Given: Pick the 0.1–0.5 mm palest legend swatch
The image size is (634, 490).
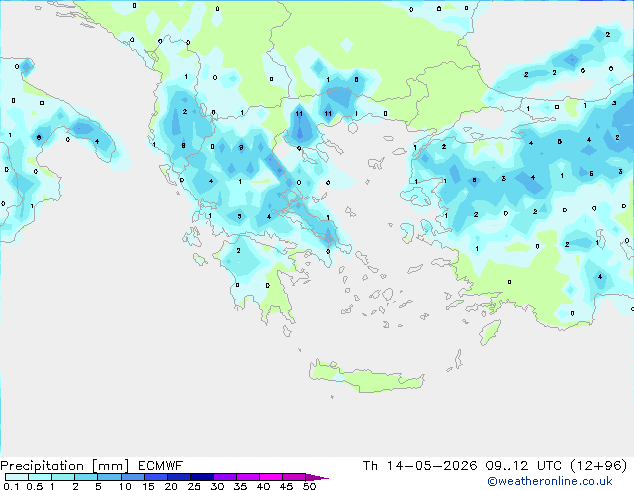Looking at the screenshot, I should [17, 477].
